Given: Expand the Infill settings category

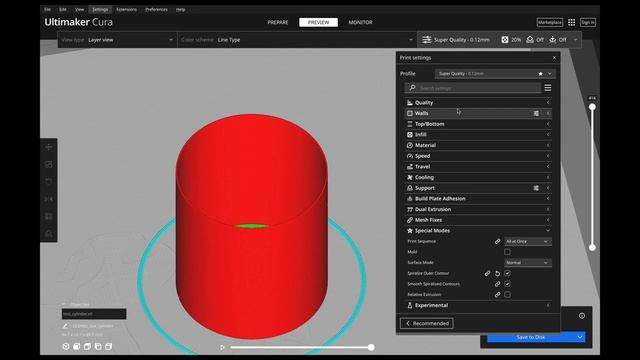Looking at the screenshot, I should [x=478, y=135].
